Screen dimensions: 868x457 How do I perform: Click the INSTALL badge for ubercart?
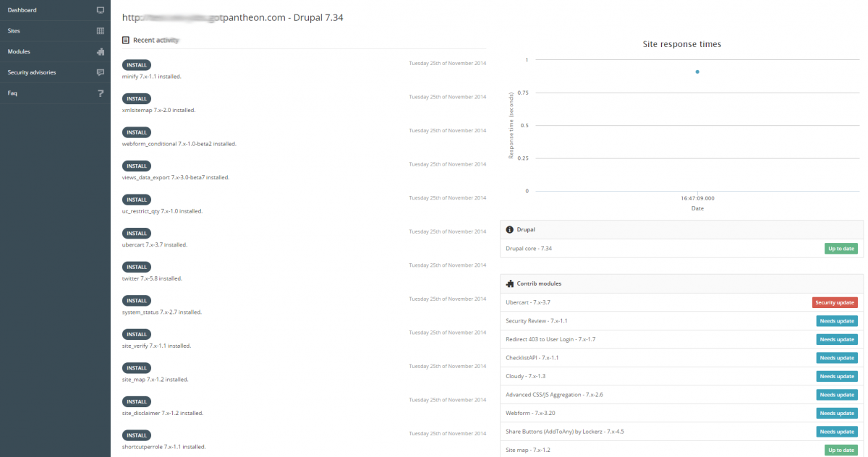(x=137, y=233)
